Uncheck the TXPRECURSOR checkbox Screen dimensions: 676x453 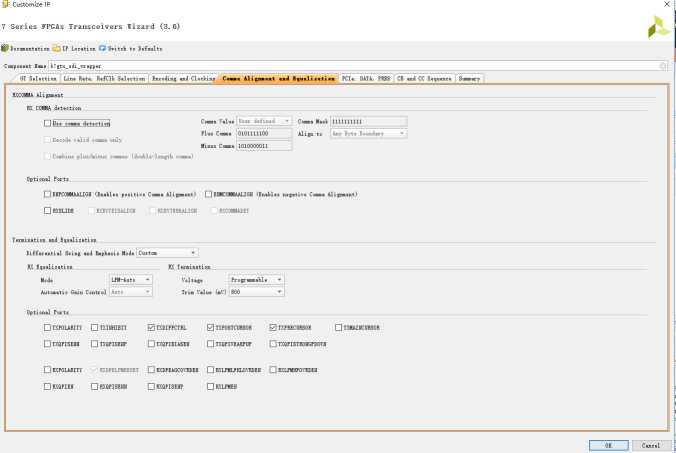(273, 328)
